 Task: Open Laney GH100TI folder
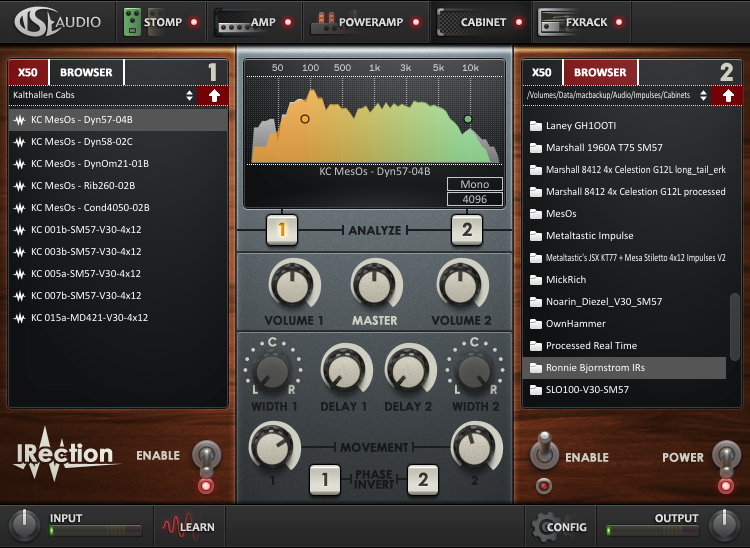tap(624, 126)
